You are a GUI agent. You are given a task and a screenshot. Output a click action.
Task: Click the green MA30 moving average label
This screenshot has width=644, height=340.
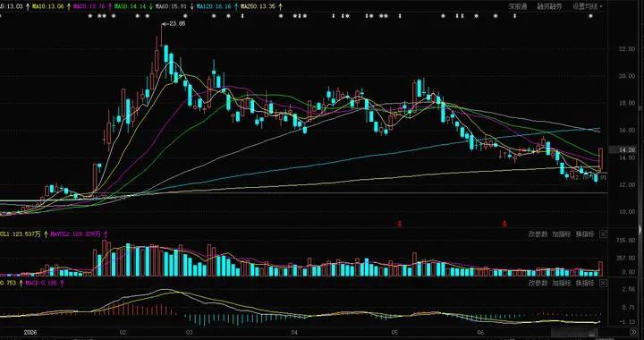(131, 6)
